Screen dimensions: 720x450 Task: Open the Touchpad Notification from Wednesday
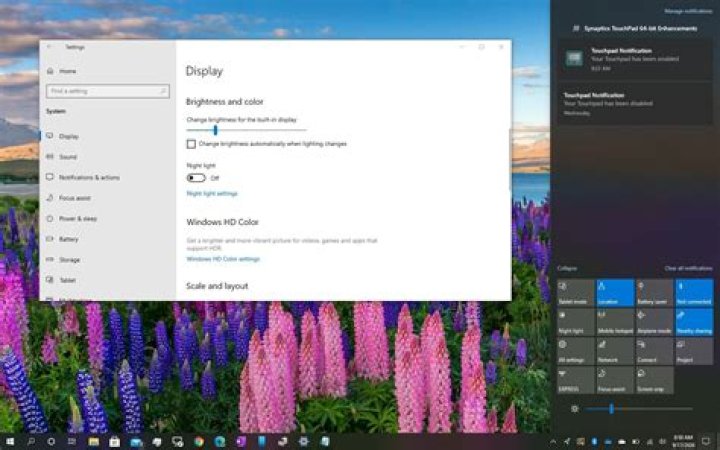pos(635,103)
